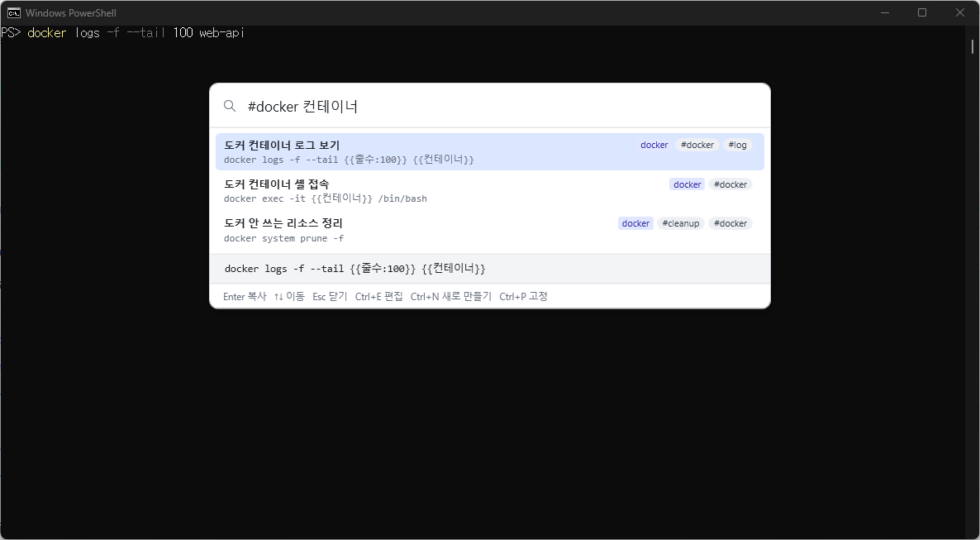Click the search magnifier icon
This screenshot has height=540, width=980.
(230, 107)
